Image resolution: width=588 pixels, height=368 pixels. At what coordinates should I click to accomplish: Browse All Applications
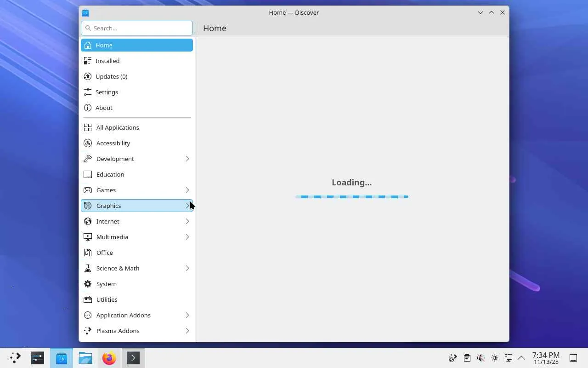tap(137, 127)
